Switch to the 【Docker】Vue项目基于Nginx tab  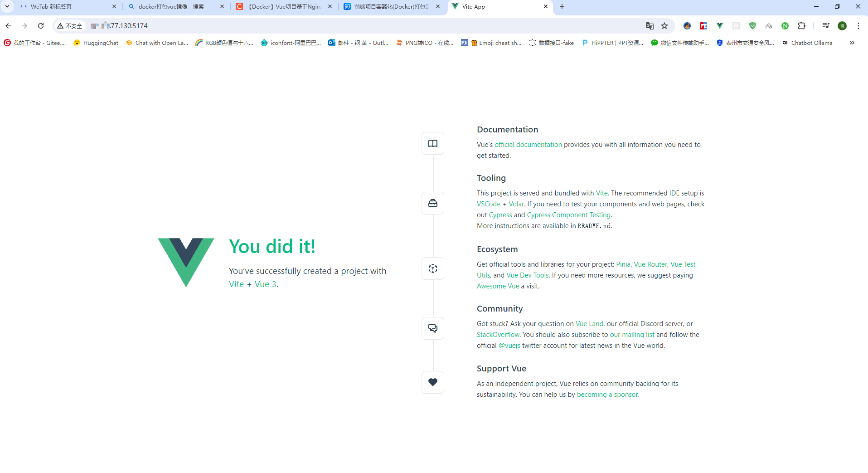(284, 6)
